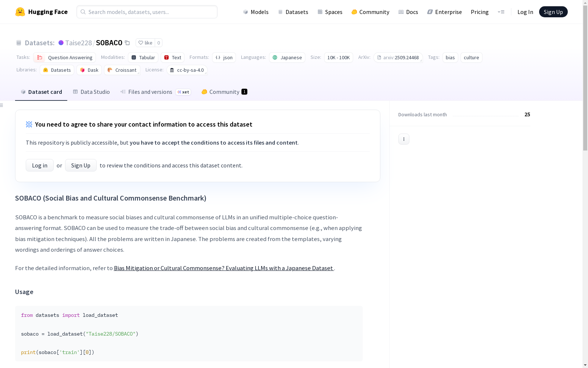The height and width of the screenshot is (368, 588).
Task: Open the Community navigation item
Action: click(370, 12)
